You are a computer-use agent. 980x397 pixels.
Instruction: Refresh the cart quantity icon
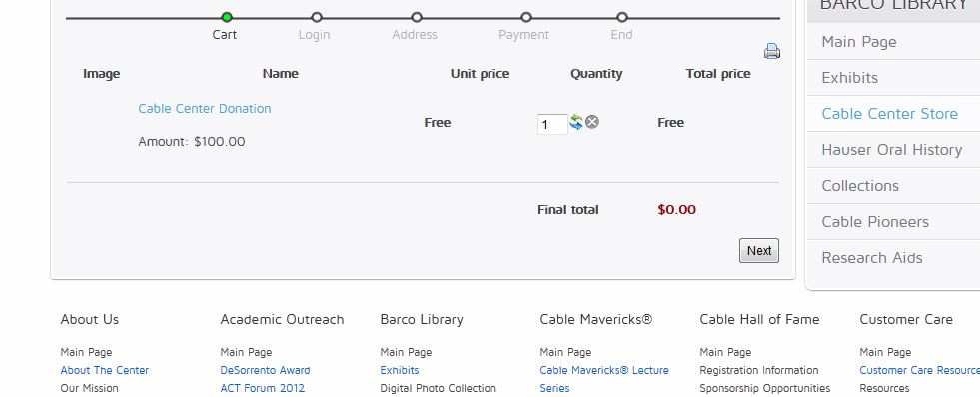[576, 122]
